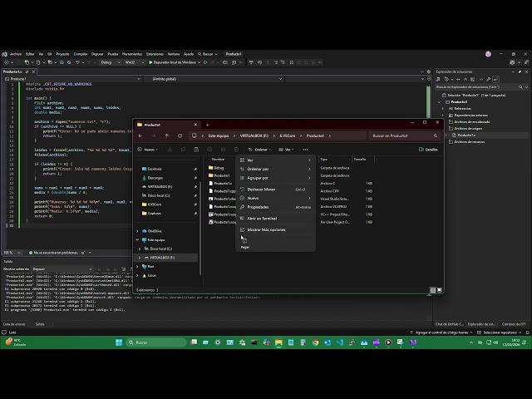Click the start without debugging outline play icon

pyautogui.click(x=205, y=62)
